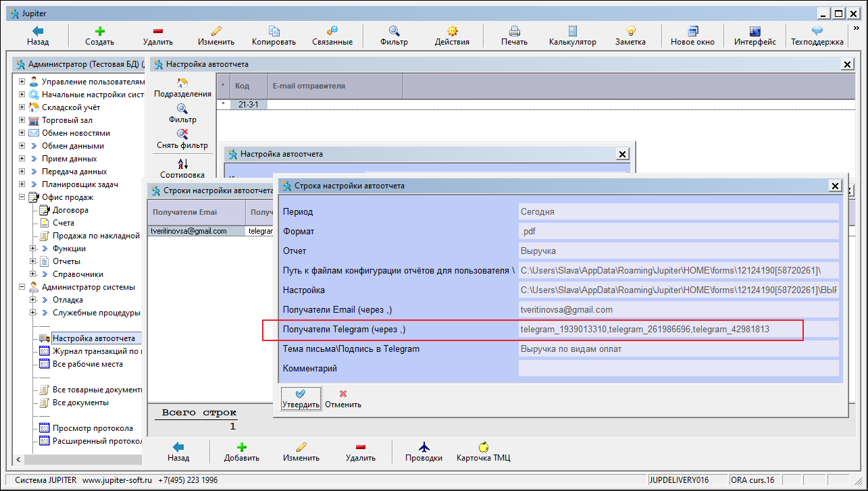Image resolution: width=868 pixels, height=491 pixels.
Task: Expand the Справочники tree node
Action: [33, 274]
